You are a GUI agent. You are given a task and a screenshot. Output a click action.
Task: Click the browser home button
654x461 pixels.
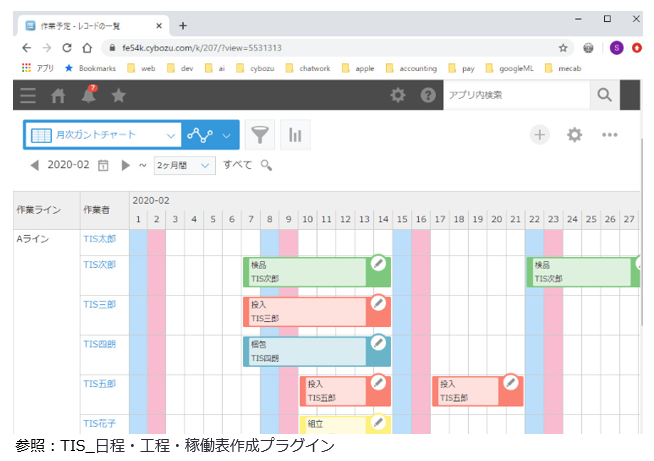(x=87, y=48)
